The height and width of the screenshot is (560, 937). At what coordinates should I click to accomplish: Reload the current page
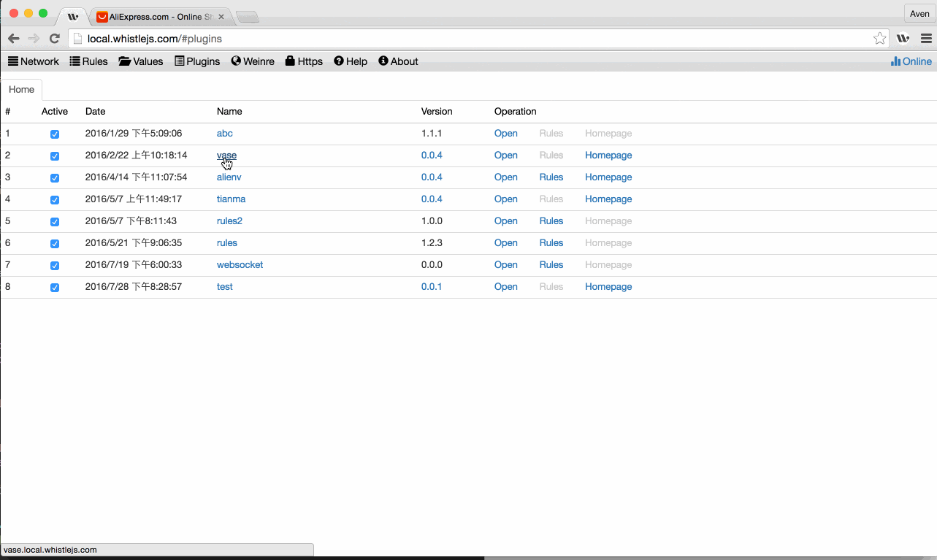(54, 38)
